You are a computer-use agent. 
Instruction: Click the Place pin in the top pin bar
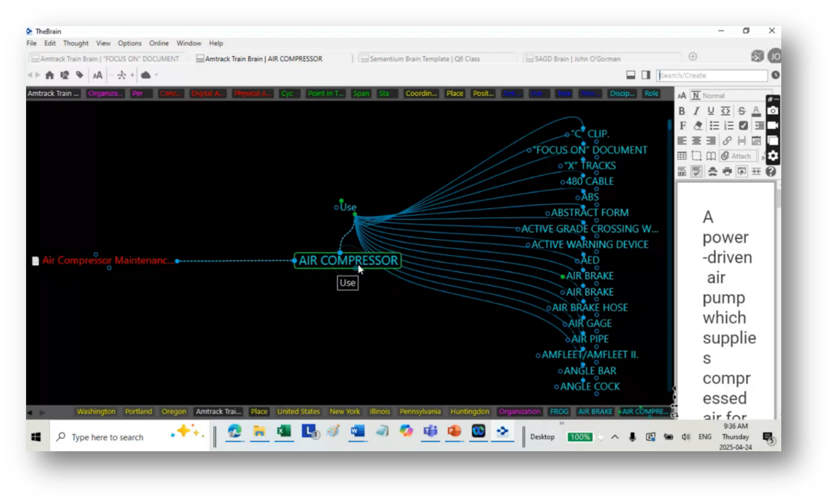tap(455, 93)
